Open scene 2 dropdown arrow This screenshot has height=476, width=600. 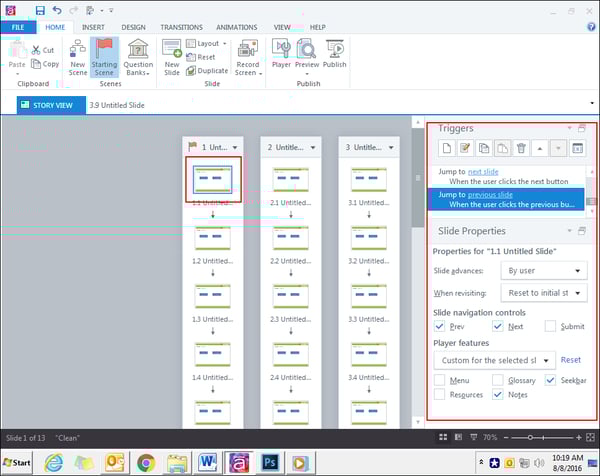tap(313, 147)
